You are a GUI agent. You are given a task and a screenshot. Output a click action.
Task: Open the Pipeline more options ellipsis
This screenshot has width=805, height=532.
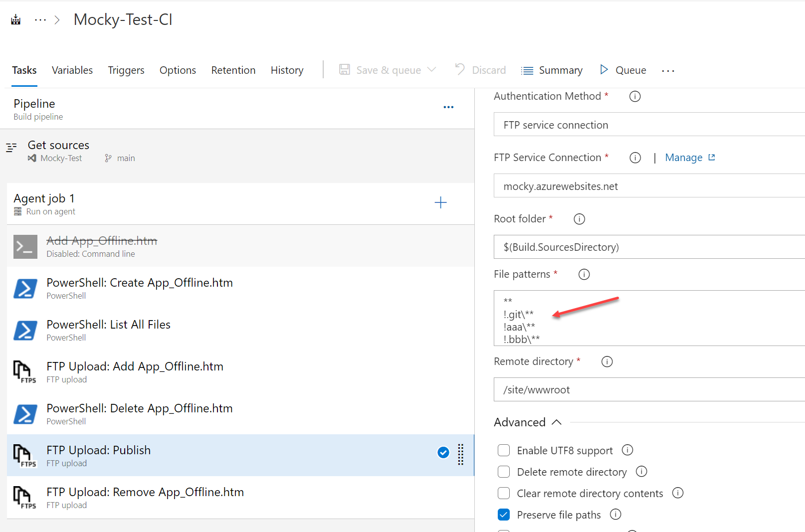point(448,107)
